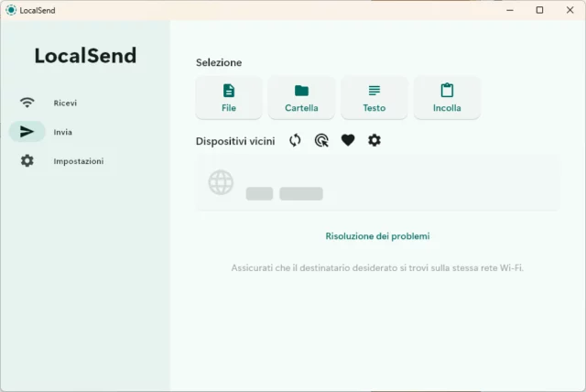Switch to the Ricevi tab

click(x=65, y=103)
